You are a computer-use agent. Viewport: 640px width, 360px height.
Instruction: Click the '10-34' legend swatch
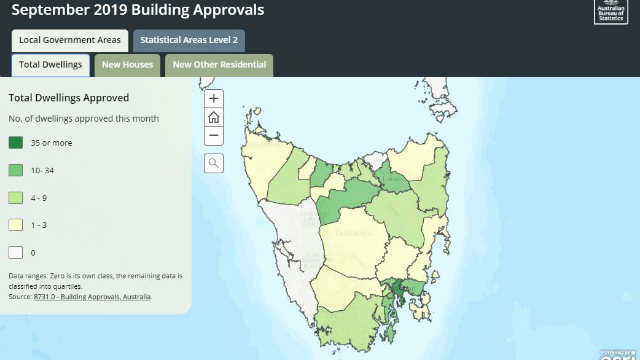click(x=16, y=170)
